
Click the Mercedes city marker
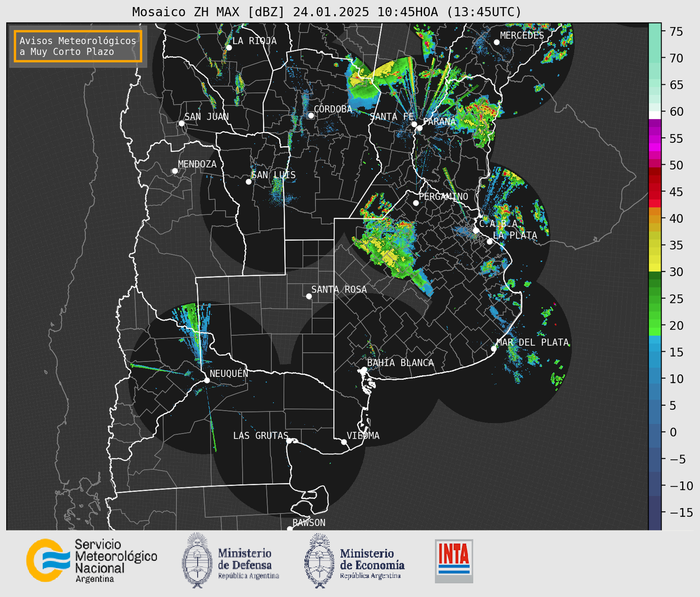click(496, 42)
